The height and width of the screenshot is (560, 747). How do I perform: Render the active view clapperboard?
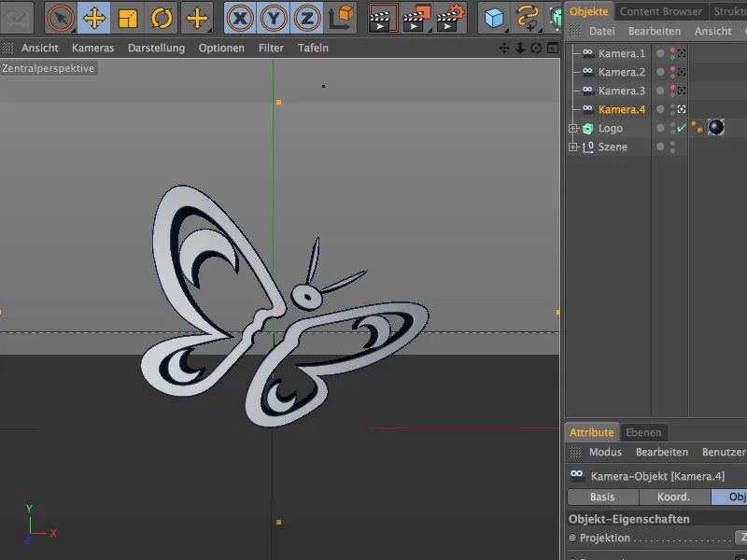[383, 18]
